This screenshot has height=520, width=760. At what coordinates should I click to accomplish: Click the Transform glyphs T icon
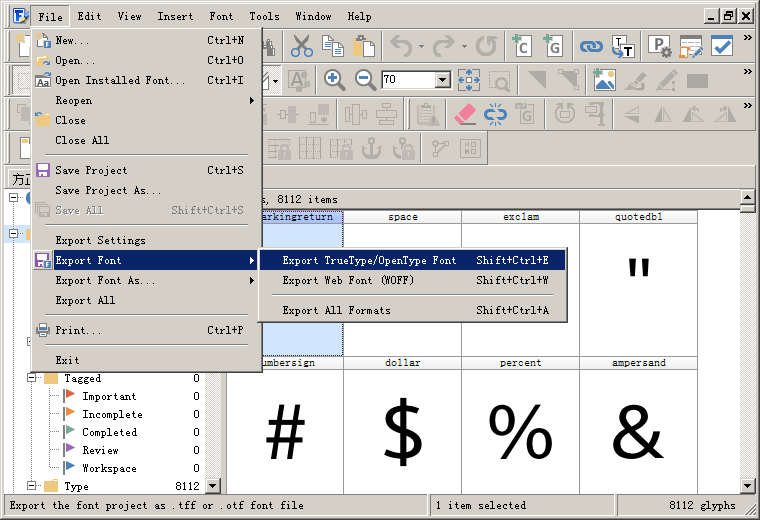[x=623, y=47]
